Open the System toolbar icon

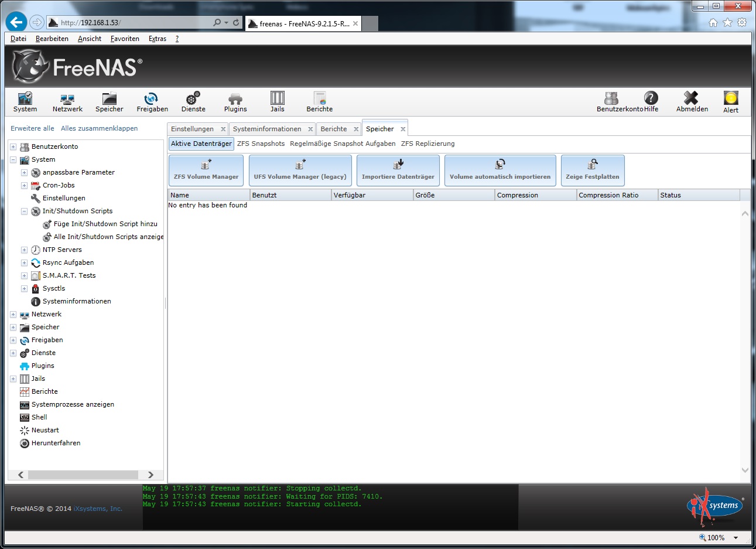25,102
